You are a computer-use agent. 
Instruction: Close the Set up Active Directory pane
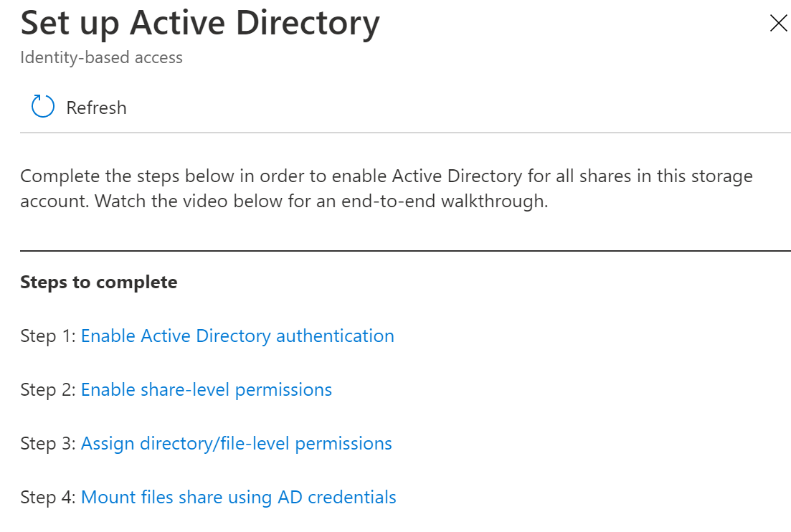[778, 24]
